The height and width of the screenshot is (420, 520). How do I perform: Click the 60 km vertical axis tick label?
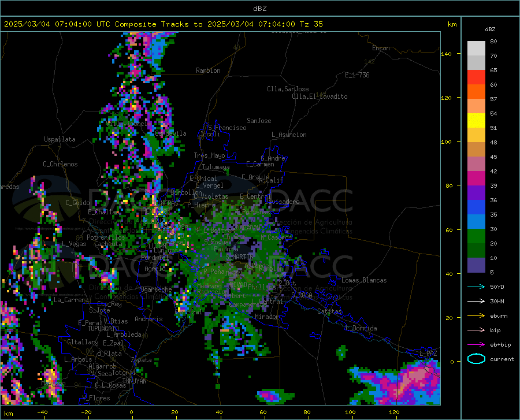[449, 230]
